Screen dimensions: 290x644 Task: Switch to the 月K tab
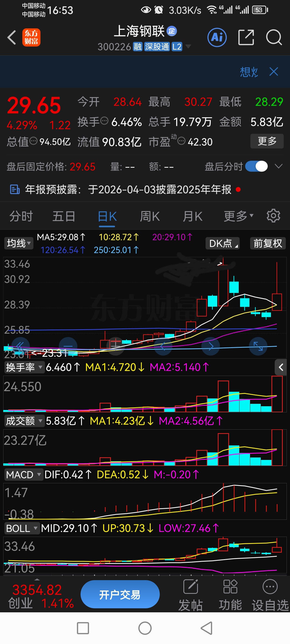(193, 216)
